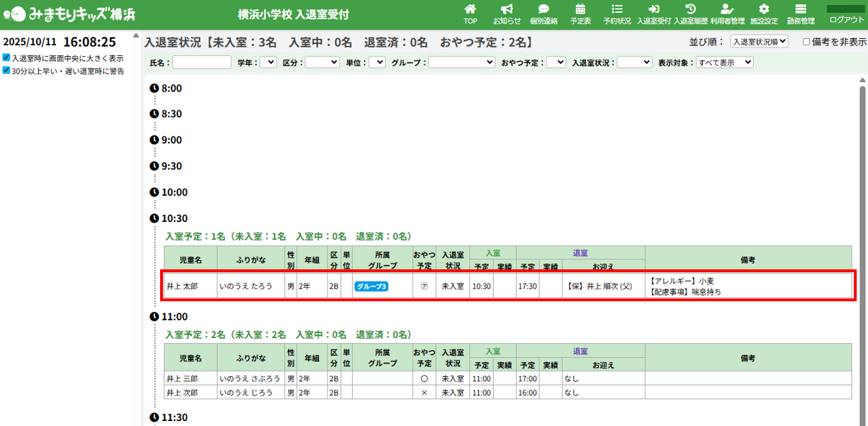This screenshot has width=868, height=426.
Task: Click the 退室 column header link at 10:30
Action: 580,253
